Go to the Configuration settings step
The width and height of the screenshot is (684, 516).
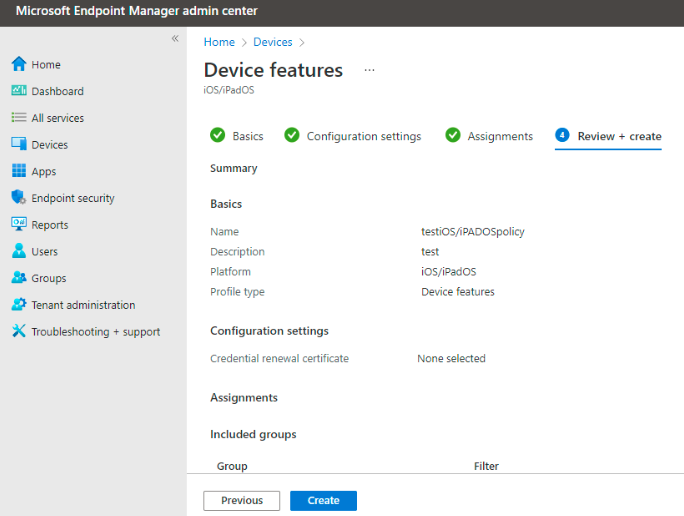(x=353, y=136)
